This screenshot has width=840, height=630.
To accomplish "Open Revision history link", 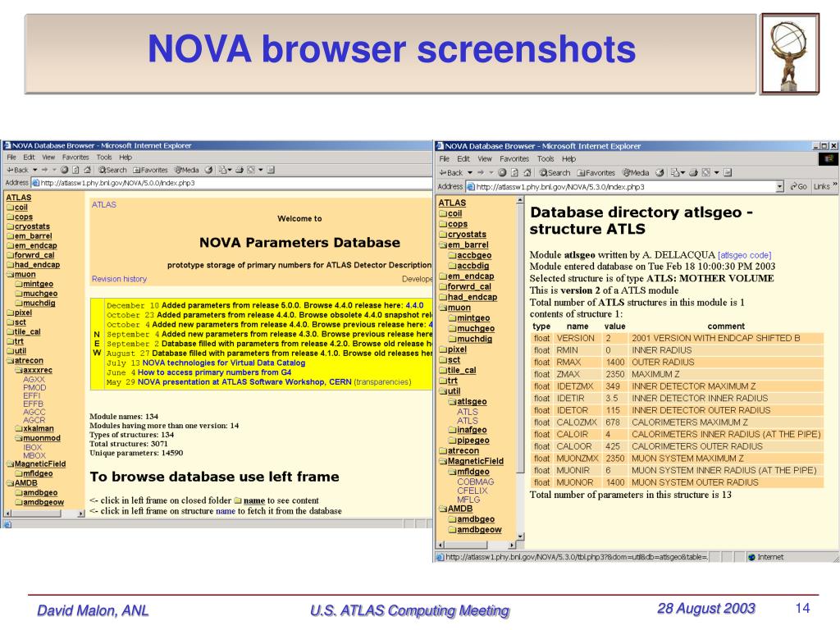I will (119, 279).
